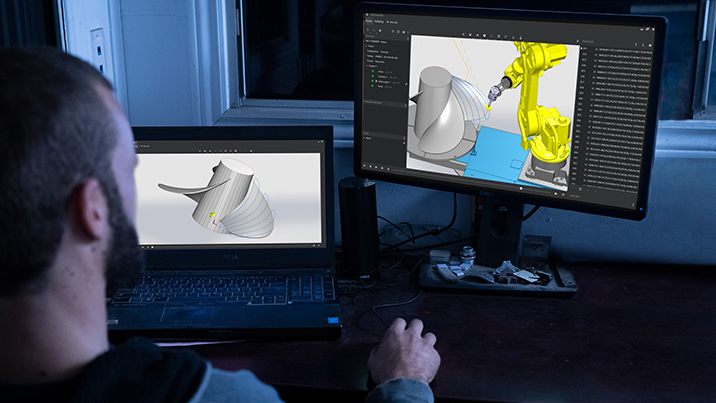Click the first playback button at the monitor's bottom-left

tap(364, 166)
